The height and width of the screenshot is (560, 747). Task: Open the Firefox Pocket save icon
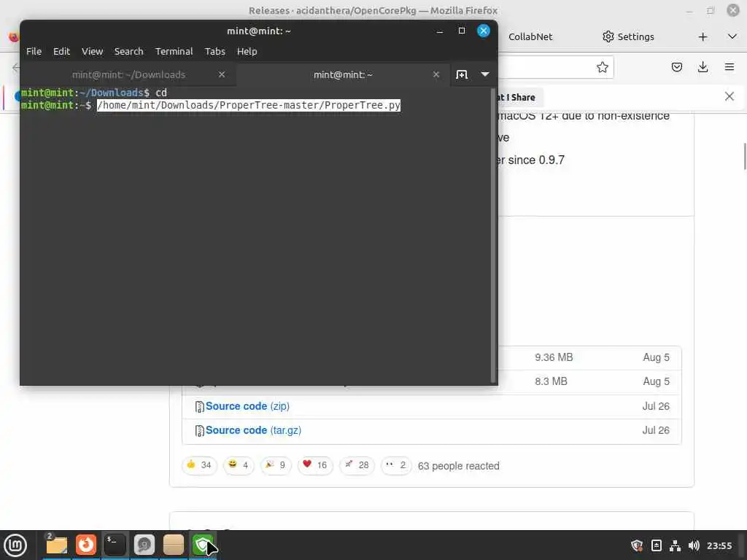676,67
